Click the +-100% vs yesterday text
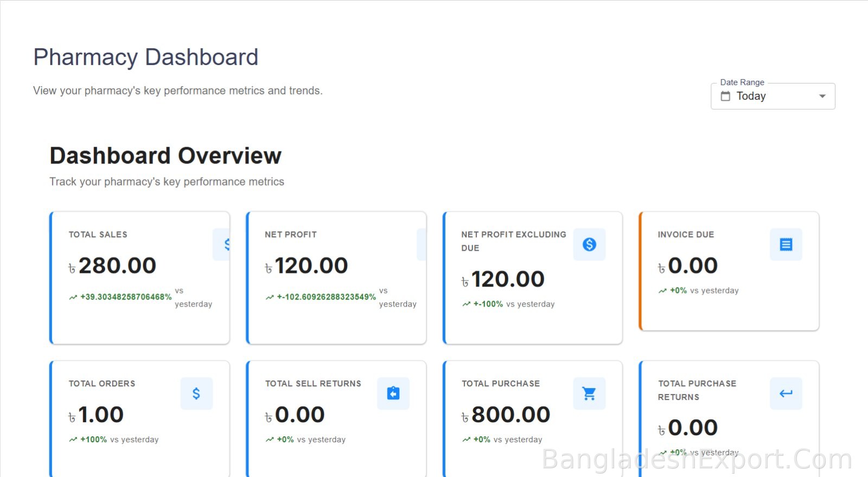868x477 pixels. (x=514, y=304)
